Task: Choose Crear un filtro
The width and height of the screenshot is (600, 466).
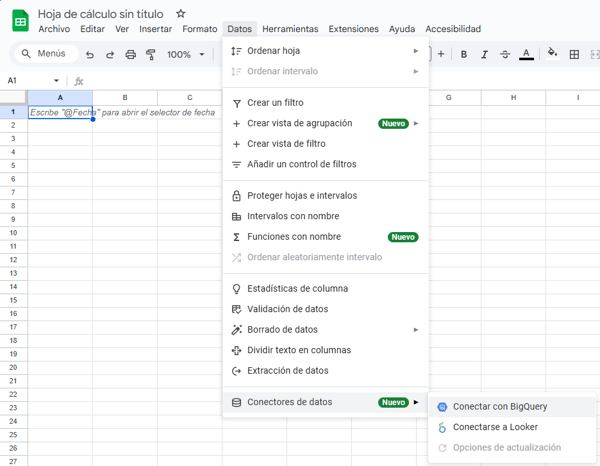Action: click(326, 103)
